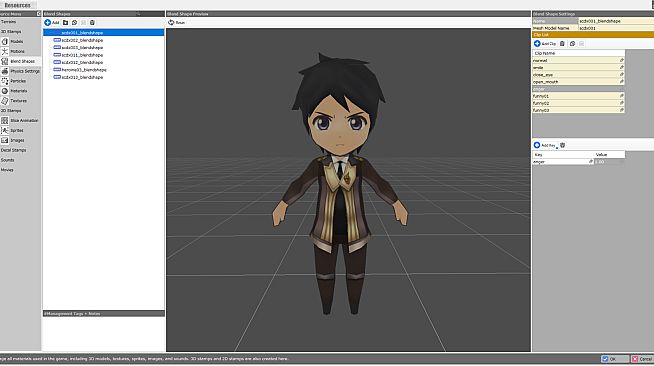Edit the close_eye clip name pencil
The height and width of the screenshot is (366, 654).
click(x=621, y=75)
